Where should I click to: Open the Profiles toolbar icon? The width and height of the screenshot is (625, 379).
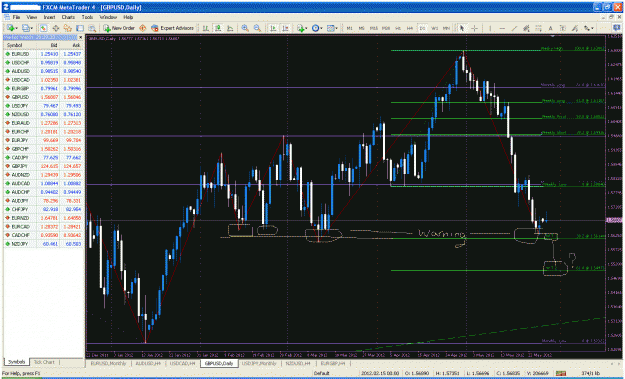tap(26, 28)
